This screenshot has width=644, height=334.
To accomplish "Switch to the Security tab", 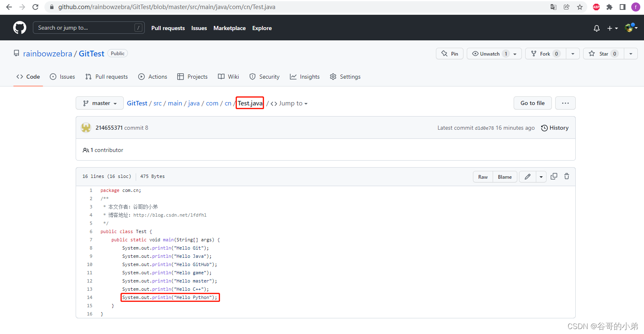I will pos(264,77).
